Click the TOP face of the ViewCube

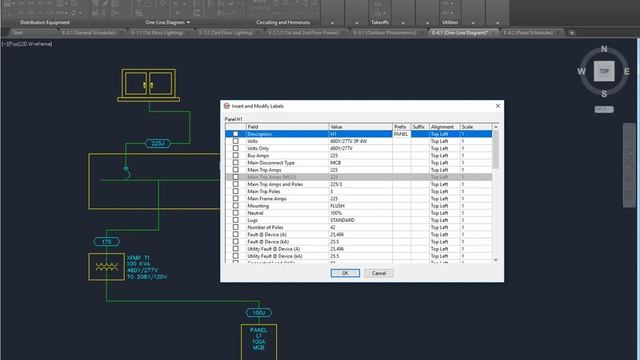pyautogui.click(x=604, y=71)
